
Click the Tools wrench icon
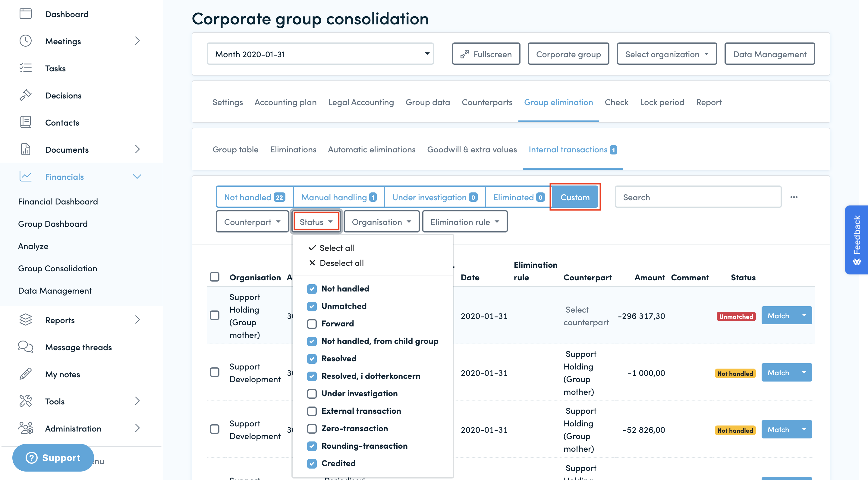coord(26,401)
